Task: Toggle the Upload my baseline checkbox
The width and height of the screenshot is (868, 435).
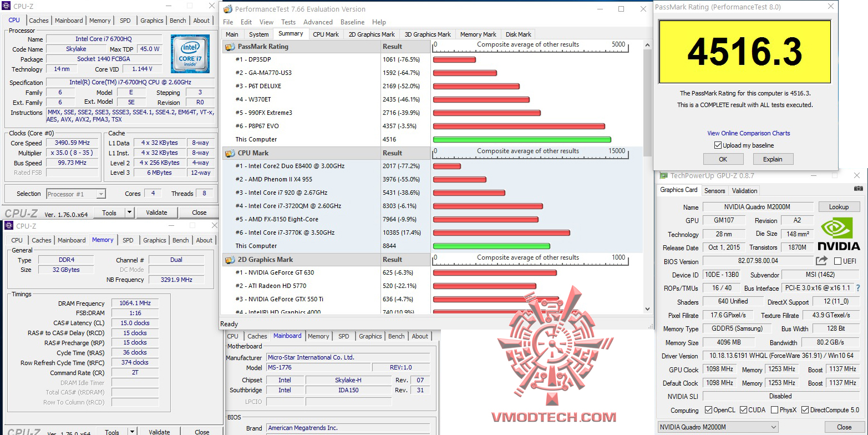Action: tap(718, 145)
